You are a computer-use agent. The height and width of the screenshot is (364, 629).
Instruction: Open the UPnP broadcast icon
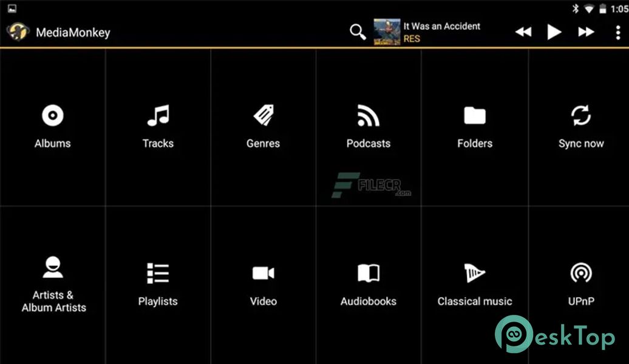581,274
